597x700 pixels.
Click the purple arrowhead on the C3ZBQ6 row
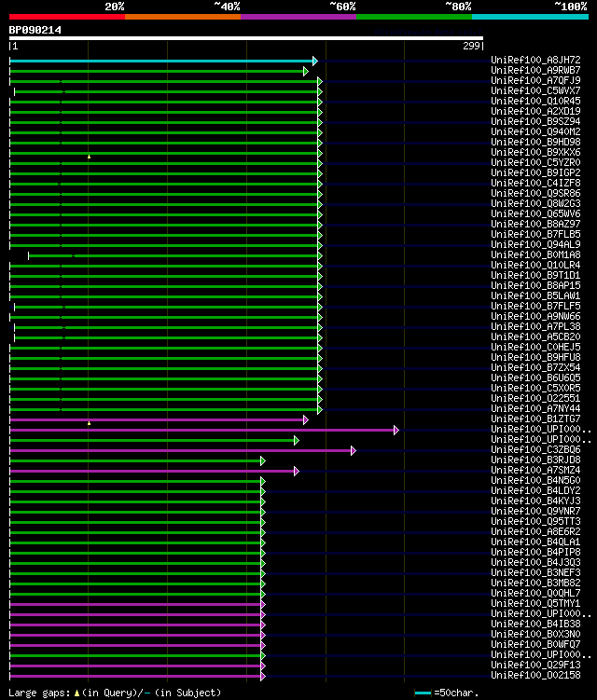tap(354, 450)
